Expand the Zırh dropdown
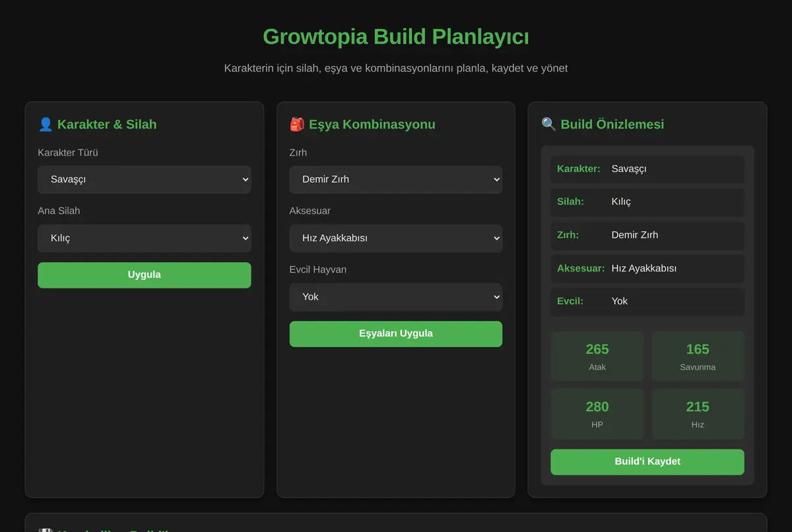792x532 pixels. coord(396,180)
